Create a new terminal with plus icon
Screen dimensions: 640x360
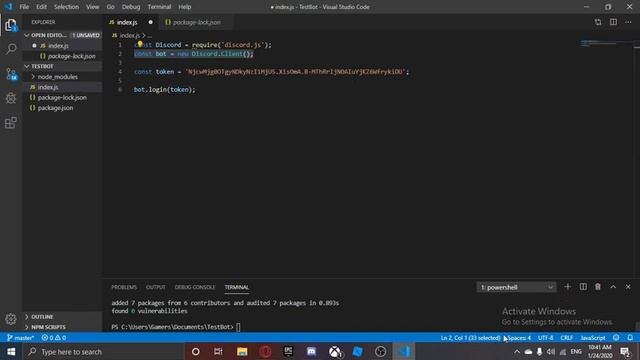pos(567,287)
